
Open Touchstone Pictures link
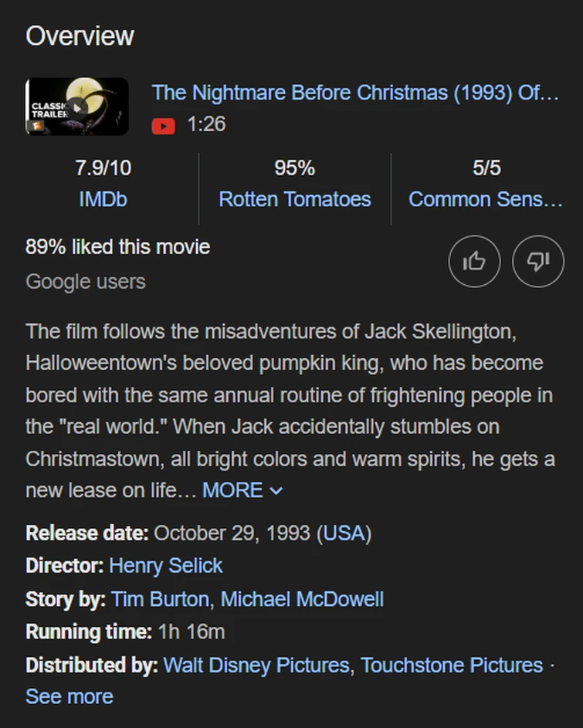[452, 665]
